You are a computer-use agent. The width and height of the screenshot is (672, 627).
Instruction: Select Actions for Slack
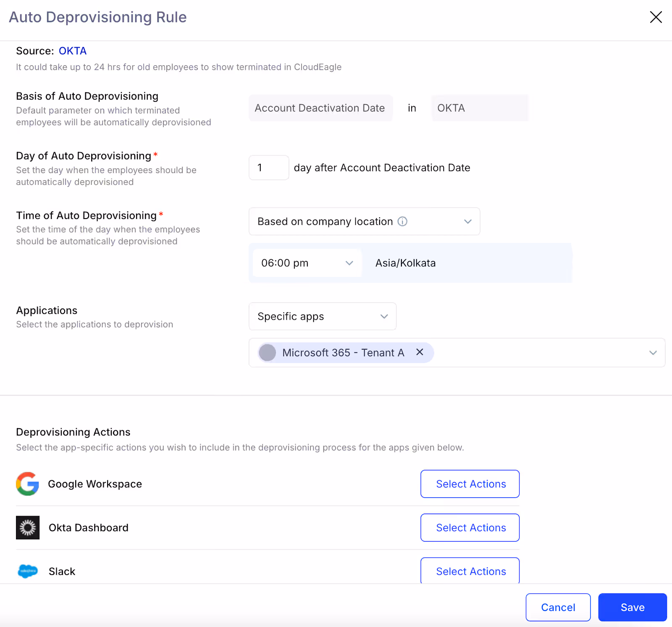(x=470, y=571)
